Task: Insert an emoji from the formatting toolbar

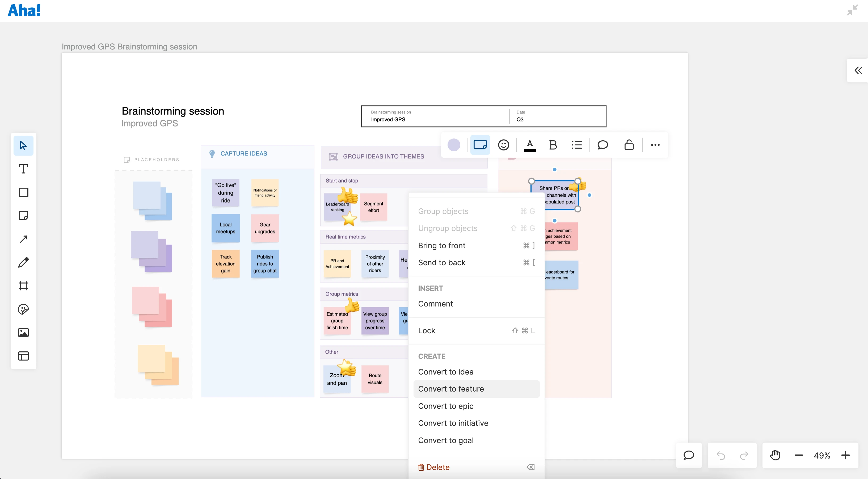Action: (504, 145)
